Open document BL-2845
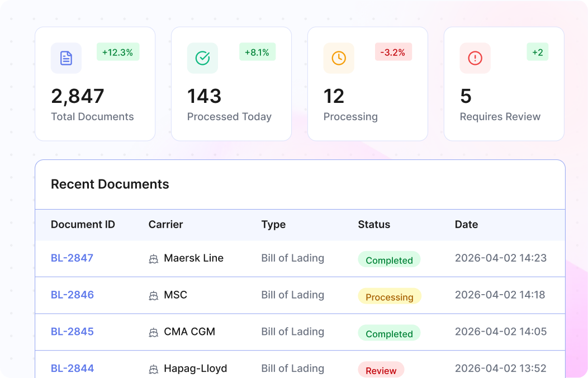 (x=72, y=332)
